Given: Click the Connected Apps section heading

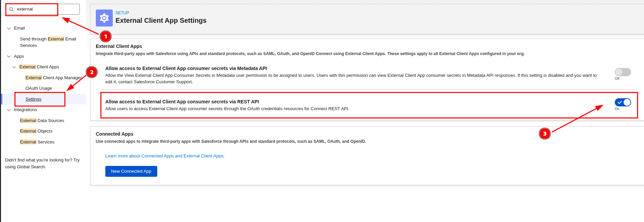Looking at the screenshot, I should 114,134.
